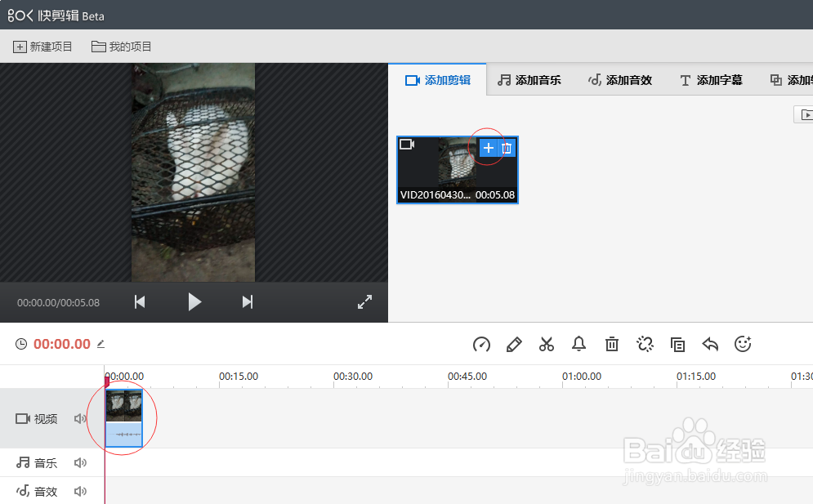
Task: Select the bell marker tool
Action: point(579,344)
